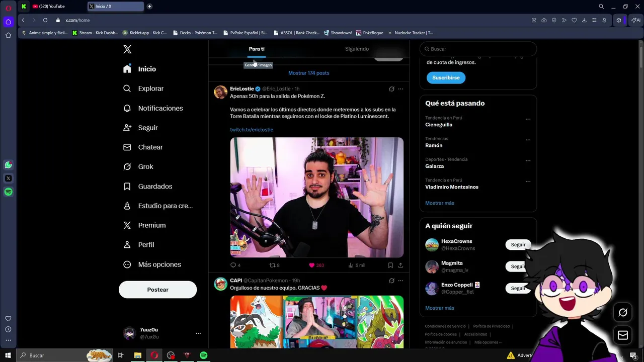644x362 pixels.
Task: Open the Explorar page
Action: click(144, 88)
